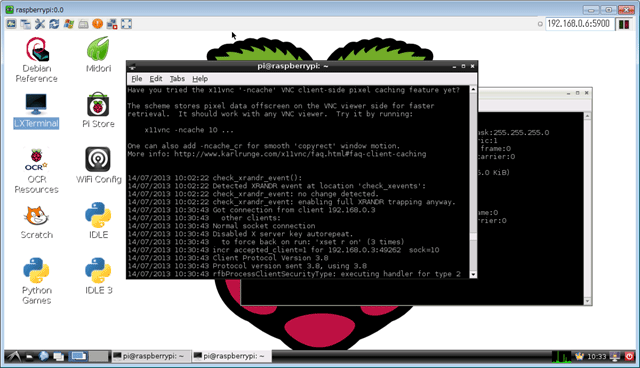Click the 'Normal socket connection' log line
Screen dimensions: 640x368
coord(264,226)
